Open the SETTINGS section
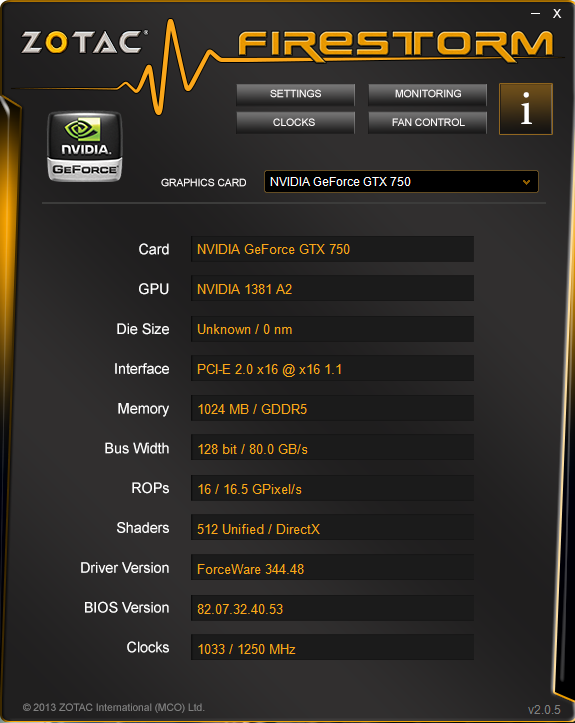Viewport: 575px width, 723px height. click(x=296, y=94)
